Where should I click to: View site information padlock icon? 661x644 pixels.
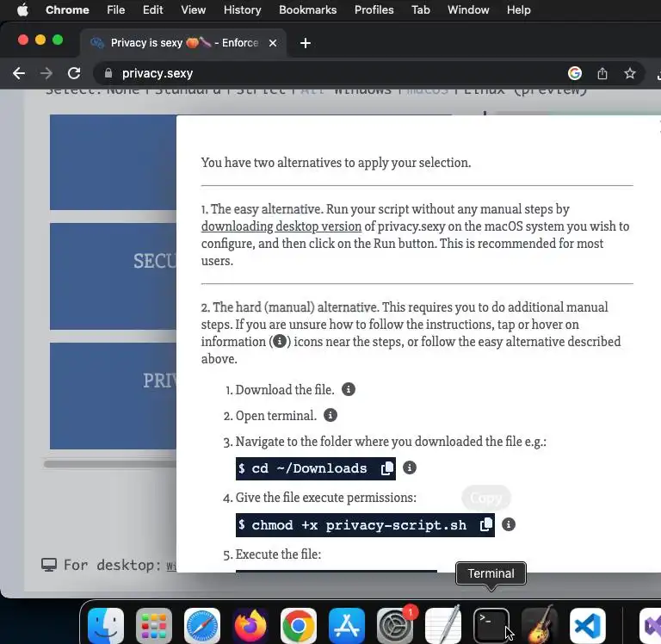(x=108, y=73)
